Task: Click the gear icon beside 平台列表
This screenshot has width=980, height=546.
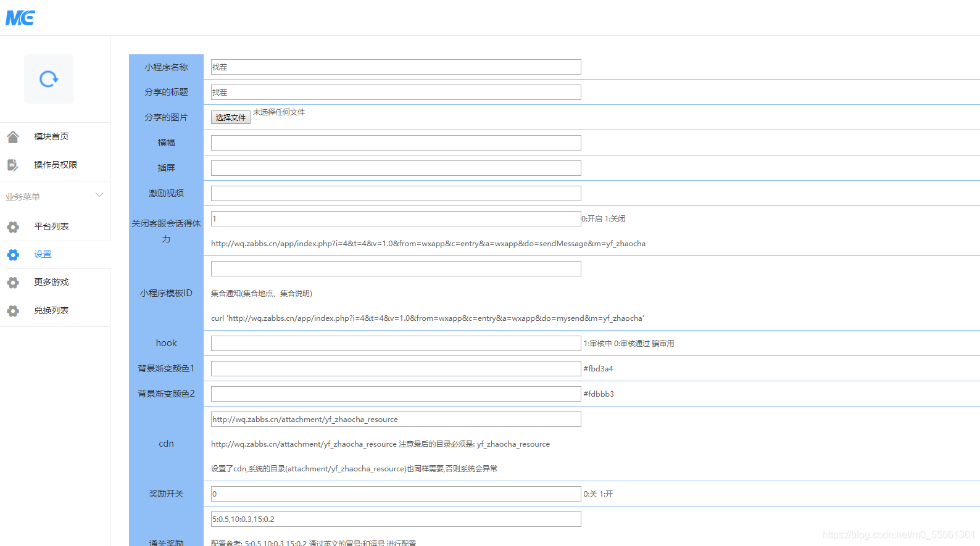Action: coord(13,227)
